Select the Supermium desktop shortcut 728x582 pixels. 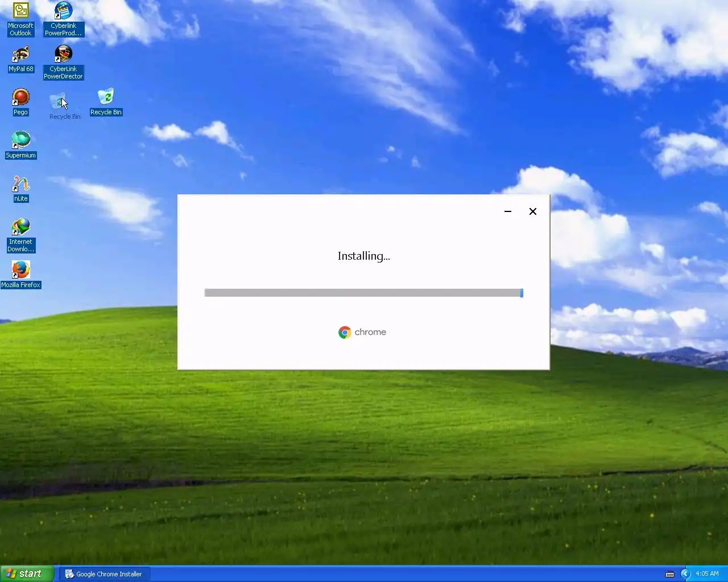pyautogui.click(x=20, y=145)
